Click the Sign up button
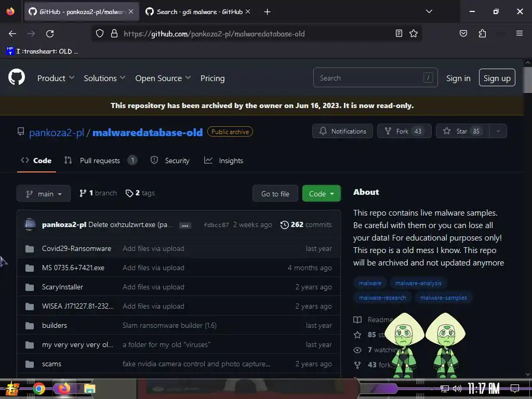The image size is (532, 399). 497,78
